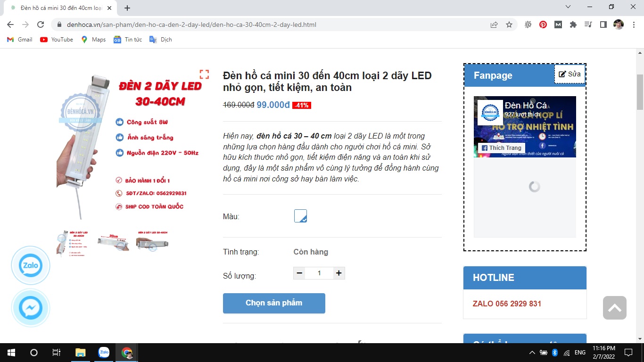This screenshot has width=644, height=362.
Task: Show hidden system tray icons
Action: [x=532, y=353]
